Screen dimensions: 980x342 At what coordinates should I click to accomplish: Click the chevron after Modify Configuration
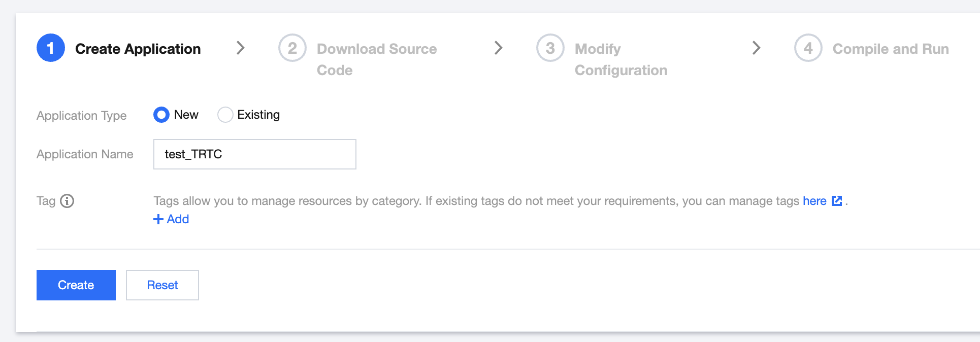pyautogui.click(x=757, y=48)
